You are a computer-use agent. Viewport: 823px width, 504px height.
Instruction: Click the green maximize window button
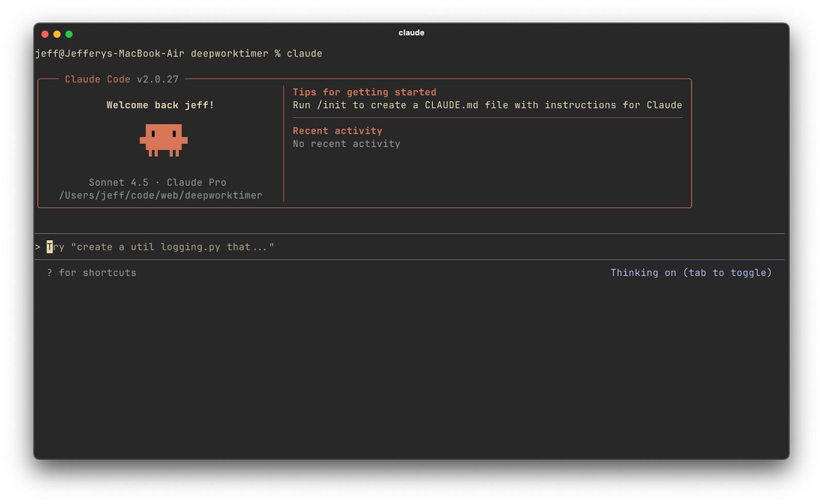point(69,34)
